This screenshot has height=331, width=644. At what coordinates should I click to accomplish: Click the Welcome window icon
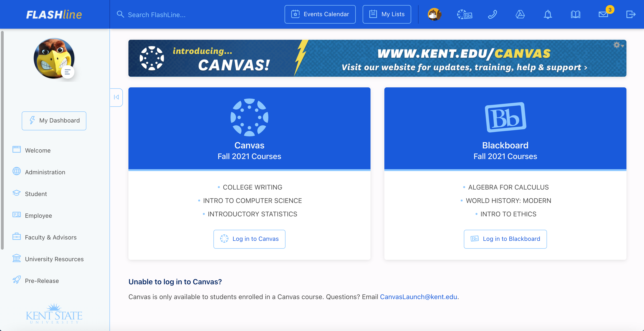16,149
